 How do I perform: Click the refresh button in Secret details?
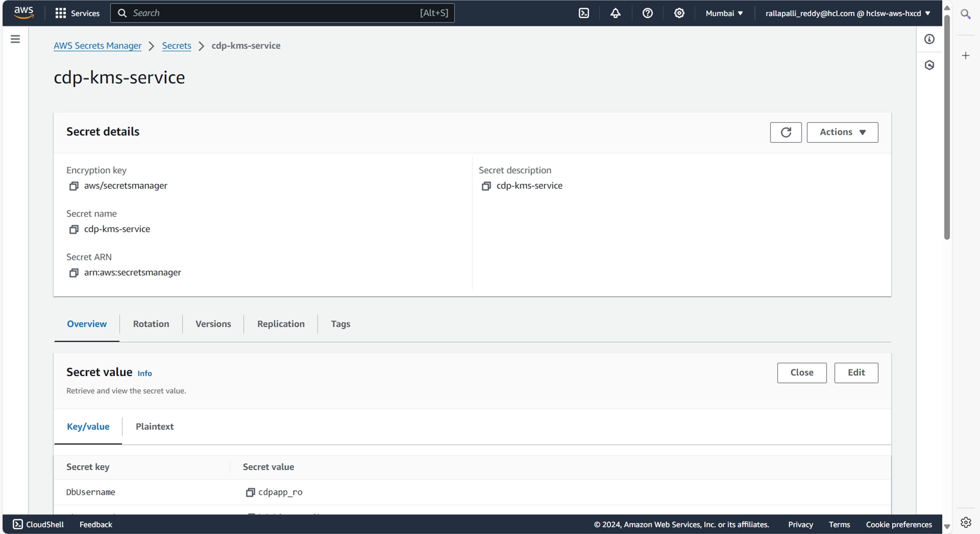point(786,132)
